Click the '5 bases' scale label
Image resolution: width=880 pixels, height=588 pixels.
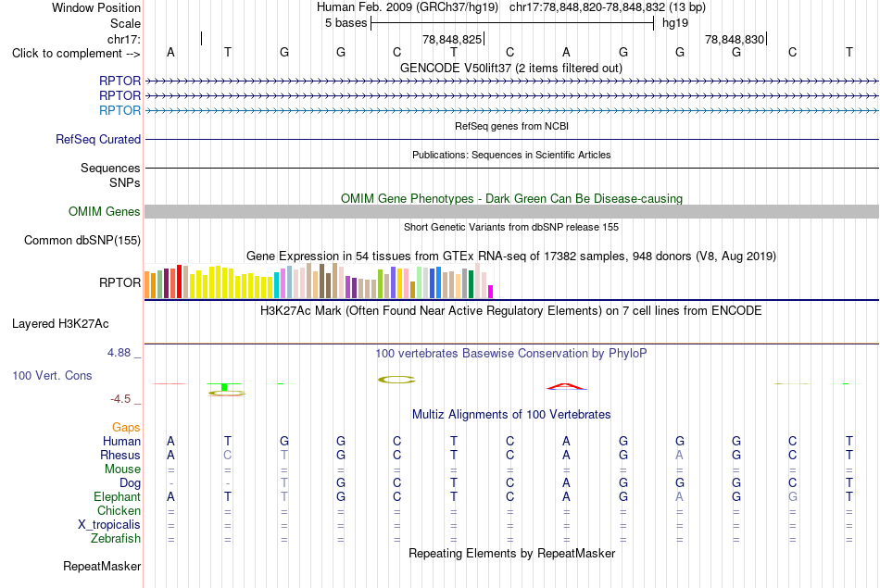pyautogui.click(x=346, y=23)
